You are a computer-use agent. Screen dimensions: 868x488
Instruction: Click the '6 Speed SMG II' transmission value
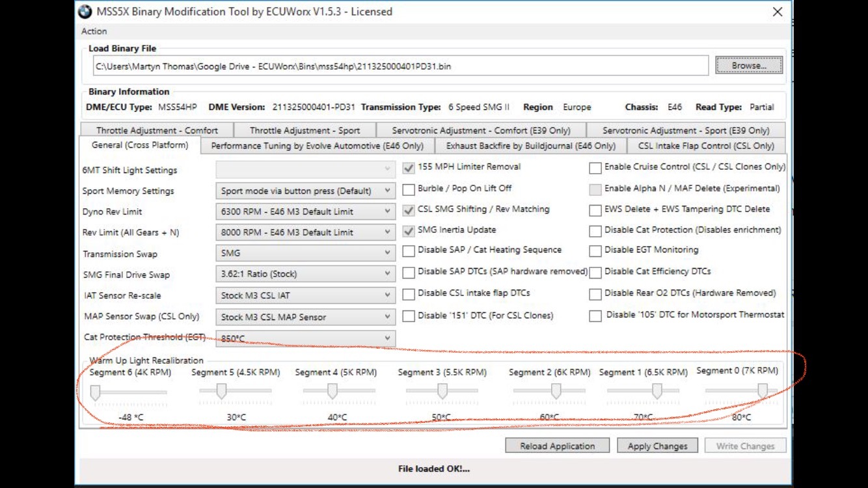pos(479,107)
